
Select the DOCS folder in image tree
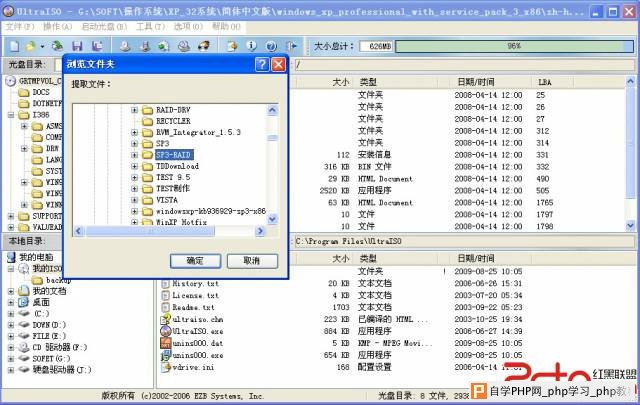pyautogui.click(x=41, y=92)
